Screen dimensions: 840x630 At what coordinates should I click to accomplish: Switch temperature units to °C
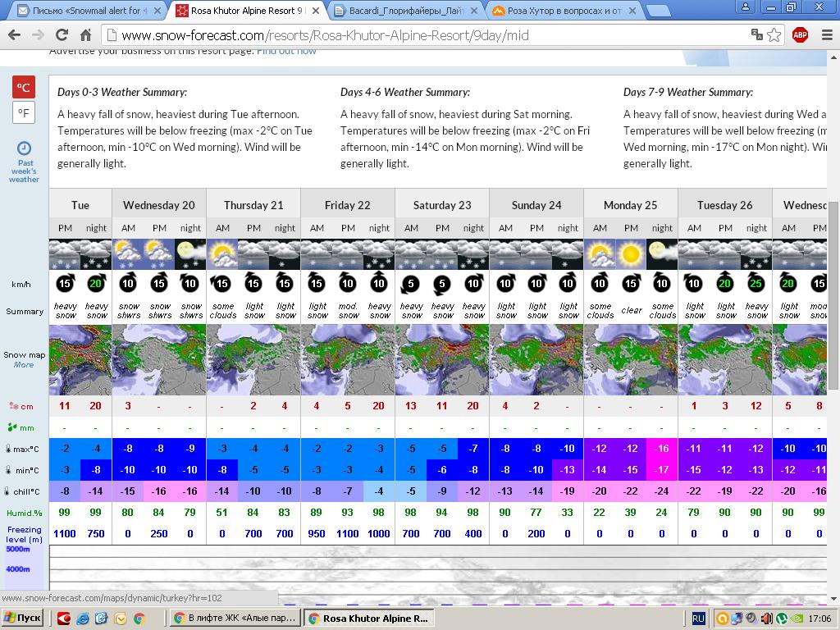pos(23,87)
